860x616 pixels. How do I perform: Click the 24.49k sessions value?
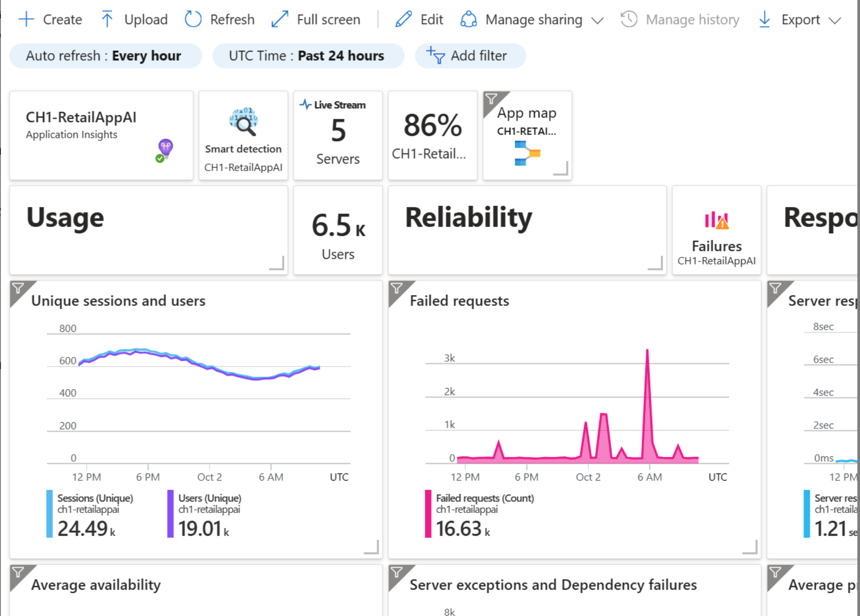tap(86, 528)
